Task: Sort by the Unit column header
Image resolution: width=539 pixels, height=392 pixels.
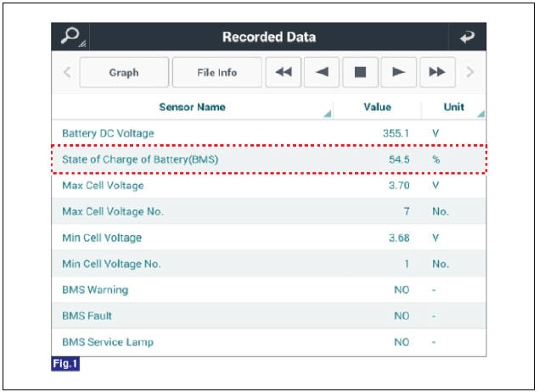Action: pos(454,107)
